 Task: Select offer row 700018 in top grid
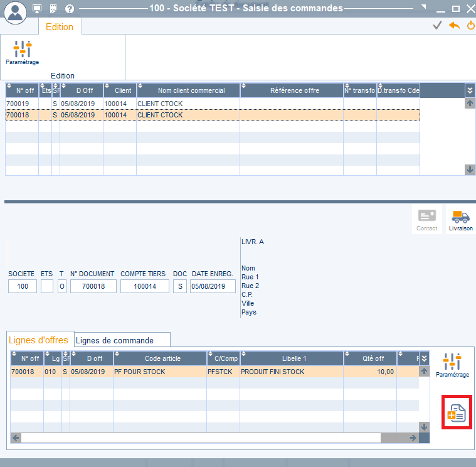click(213, 115)
